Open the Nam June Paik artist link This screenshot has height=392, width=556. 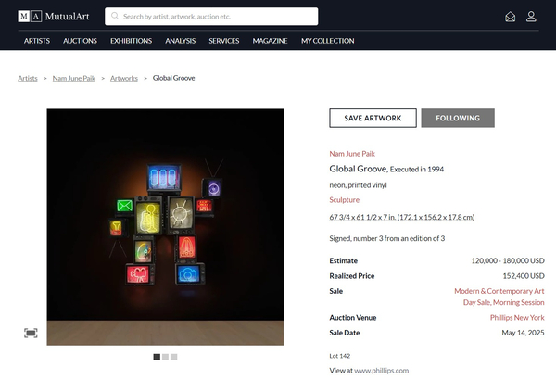pos(352,153)
